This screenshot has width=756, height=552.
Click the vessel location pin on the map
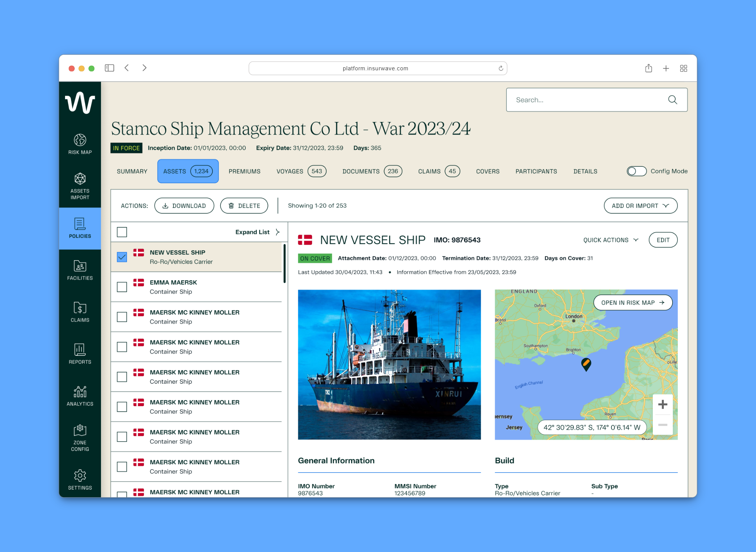point(586,364)
